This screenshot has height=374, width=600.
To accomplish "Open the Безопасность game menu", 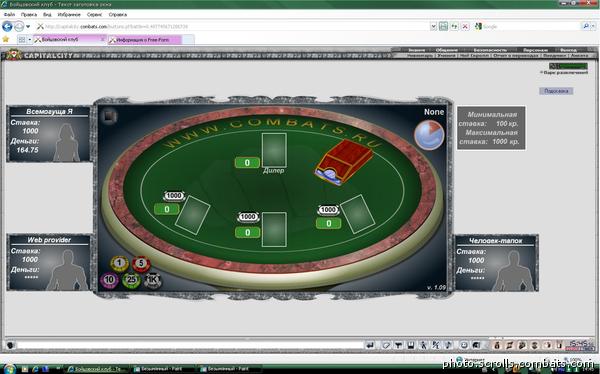I will pyautogui.click(x=490, y=50).
